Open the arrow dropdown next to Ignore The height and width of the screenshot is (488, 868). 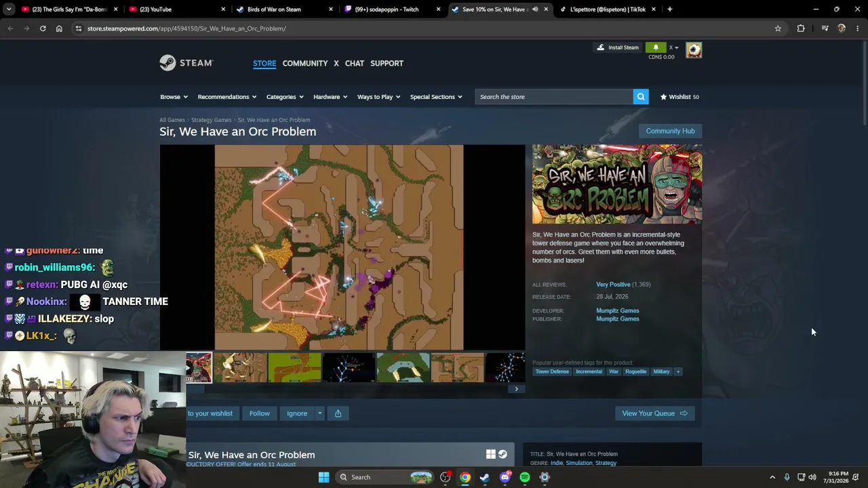point(319,413)
